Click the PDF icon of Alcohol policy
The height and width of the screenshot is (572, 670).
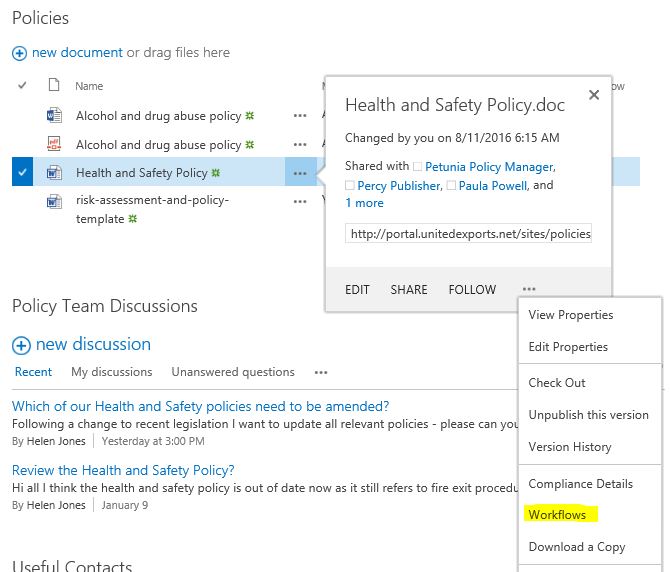pos(54,145)
